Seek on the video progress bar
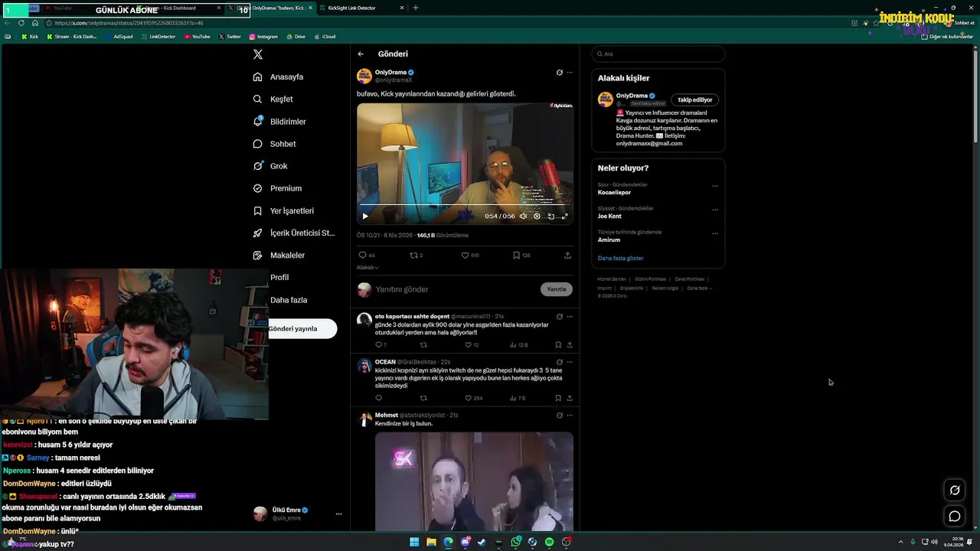This screenshot has height=551, width=980. coord(465,205)
